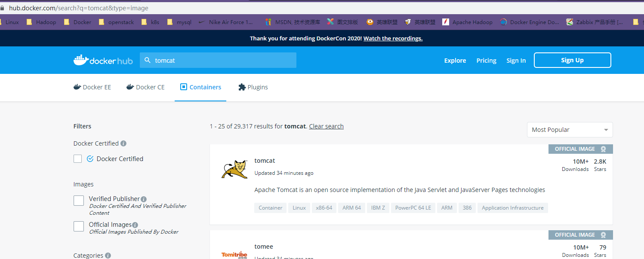
Task: Open the MSDN bookmark
Action: [293, 22]
